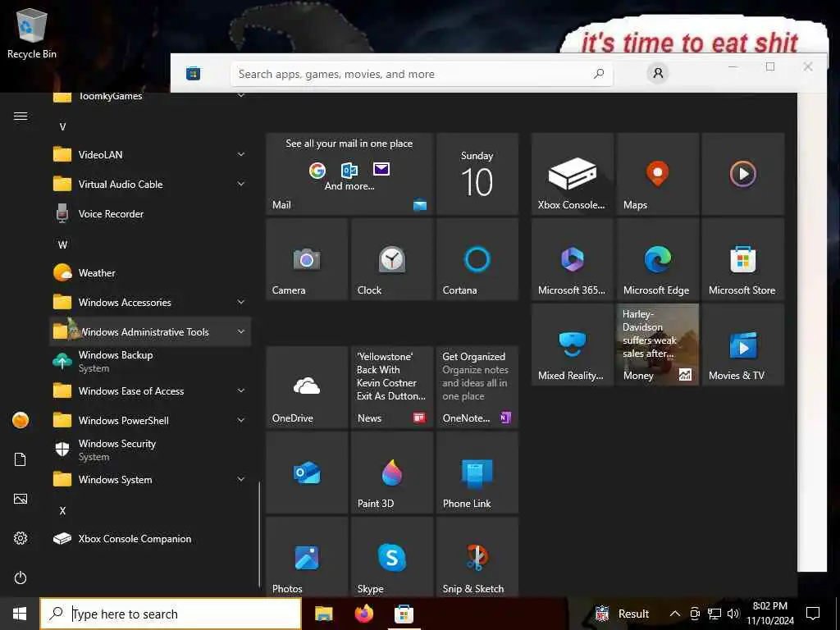The image size is (840, 630).
Task: Jump to letter V section header
Action: click(62, 127)
